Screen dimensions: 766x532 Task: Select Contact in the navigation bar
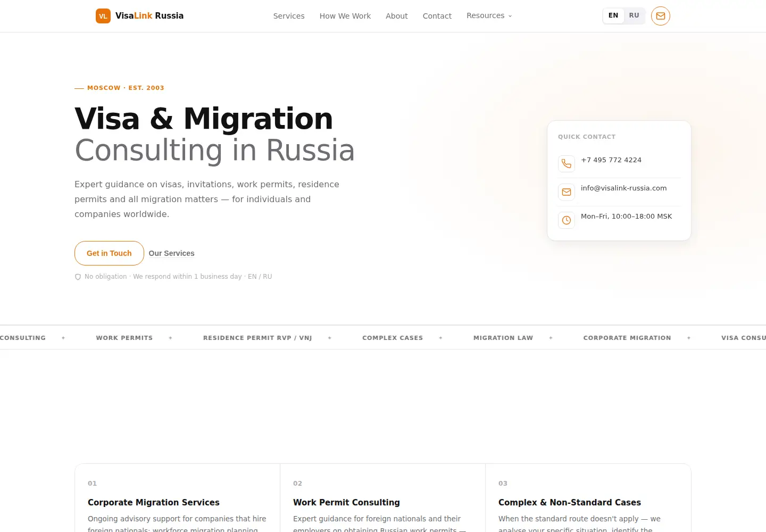tap(437, 16)
